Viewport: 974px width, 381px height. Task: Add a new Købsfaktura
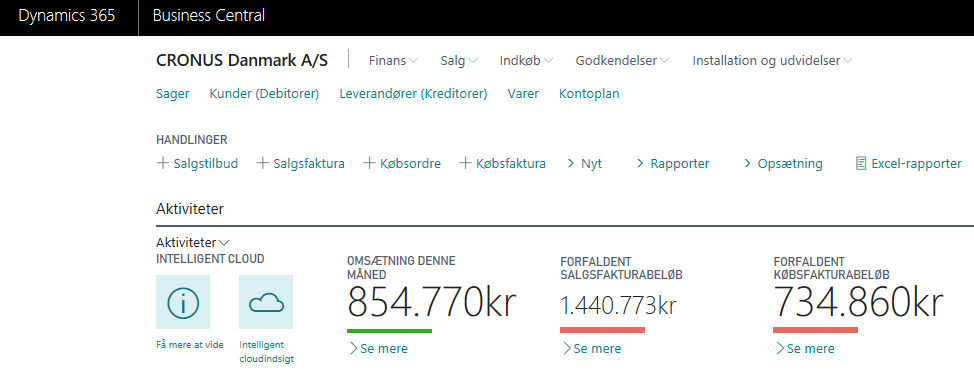click(503, 163)
